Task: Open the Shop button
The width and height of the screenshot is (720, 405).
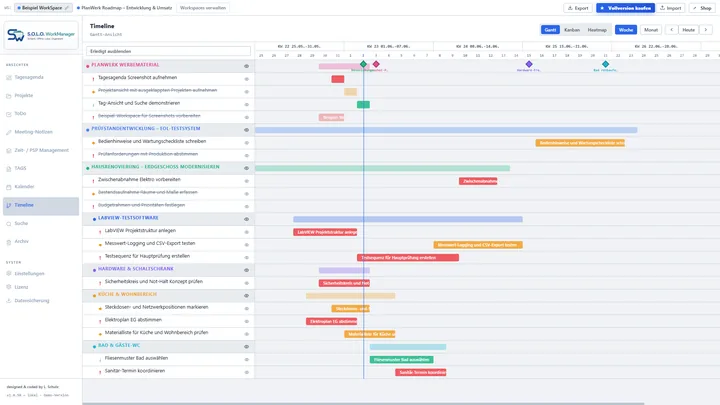Action: point(702,8)
